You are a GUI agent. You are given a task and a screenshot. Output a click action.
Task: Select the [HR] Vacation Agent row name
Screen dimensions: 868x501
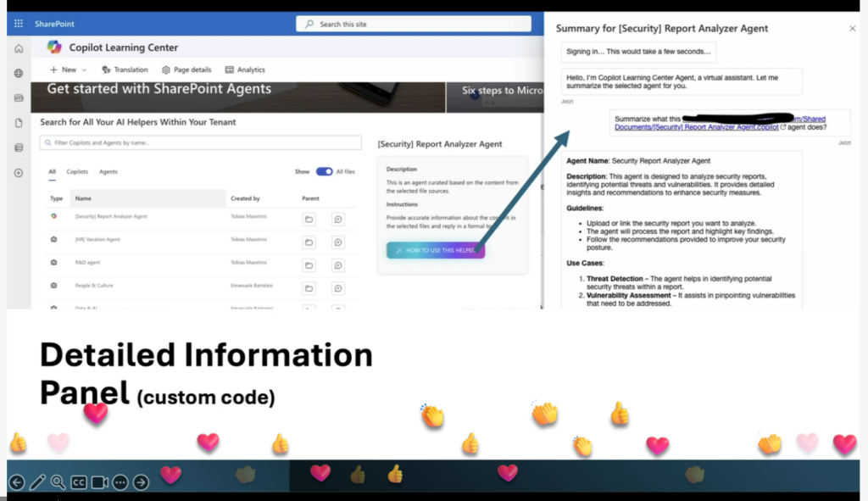coord(97,240)
